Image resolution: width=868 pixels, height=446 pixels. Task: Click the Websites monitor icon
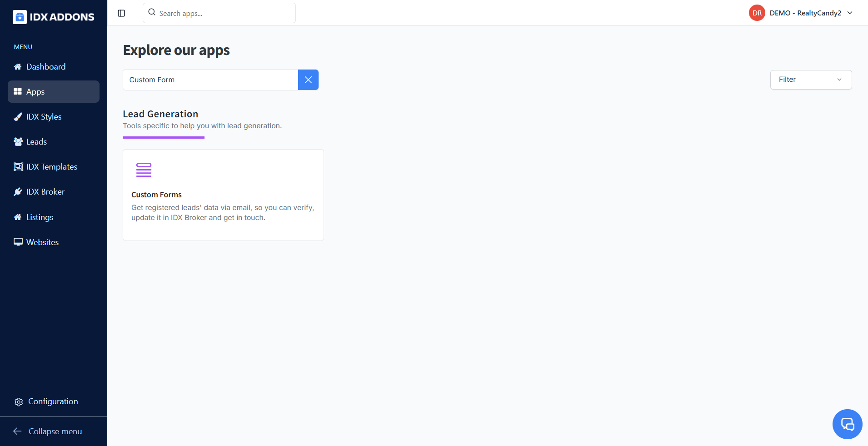[18, 242]
